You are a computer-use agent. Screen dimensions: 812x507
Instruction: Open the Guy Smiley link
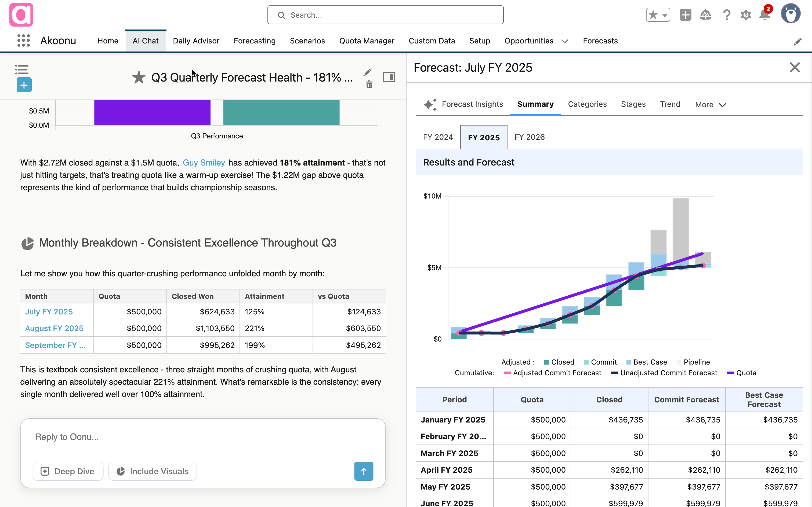tap(204, 163)
